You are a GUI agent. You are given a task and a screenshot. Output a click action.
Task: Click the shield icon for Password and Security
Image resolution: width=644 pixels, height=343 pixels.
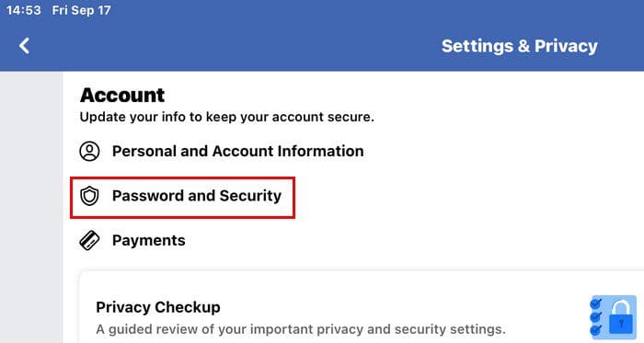coord(89,196)
